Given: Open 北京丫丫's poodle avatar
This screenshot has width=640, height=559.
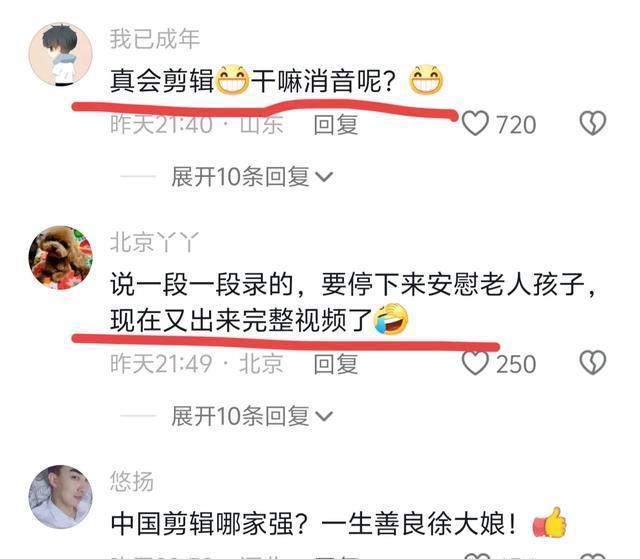Looking at the screenshot, I should [x=60, y=258].
